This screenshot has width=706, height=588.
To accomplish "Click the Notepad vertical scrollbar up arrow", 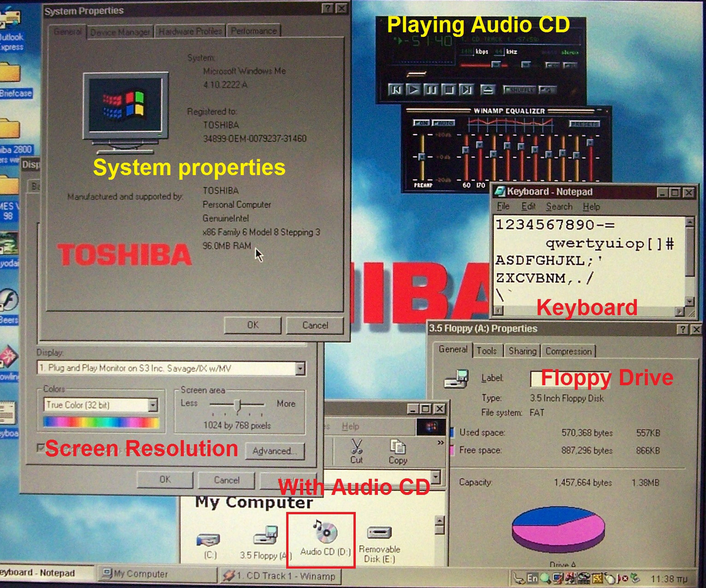I will pyautogui.click(x=689, y=222).
